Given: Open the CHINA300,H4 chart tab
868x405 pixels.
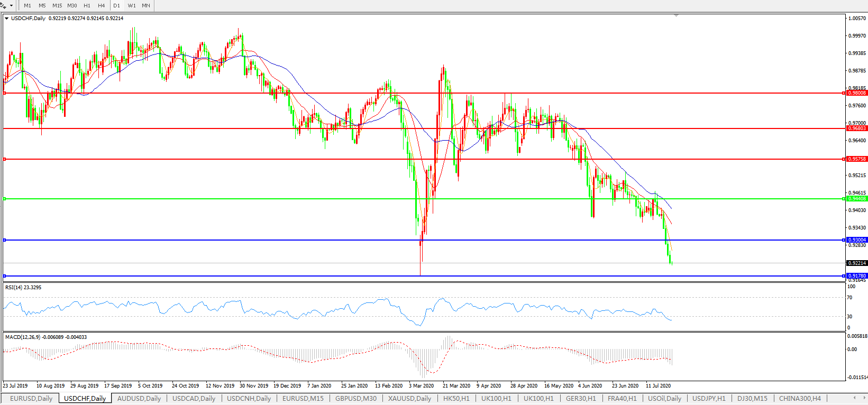Looking at the screenshot, I should coord(800,399).
